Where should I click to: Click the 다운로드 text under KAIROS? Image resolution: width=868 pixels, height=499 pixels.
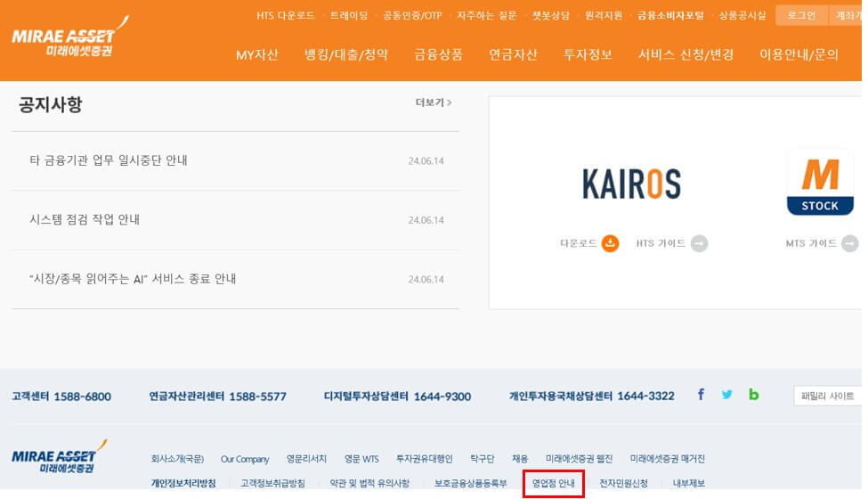pyautogui.click(x=579, y=243)
